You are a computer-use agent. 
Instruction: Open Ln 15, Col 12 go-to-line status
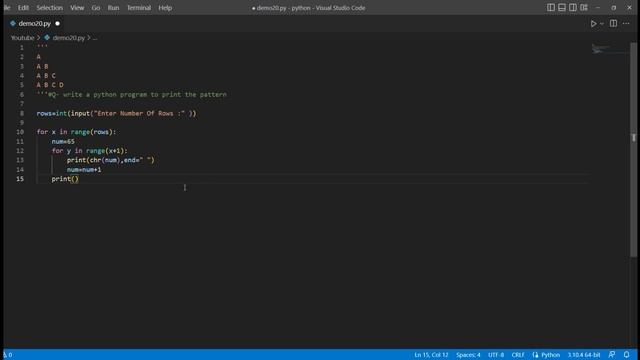(x=431, y=355)
